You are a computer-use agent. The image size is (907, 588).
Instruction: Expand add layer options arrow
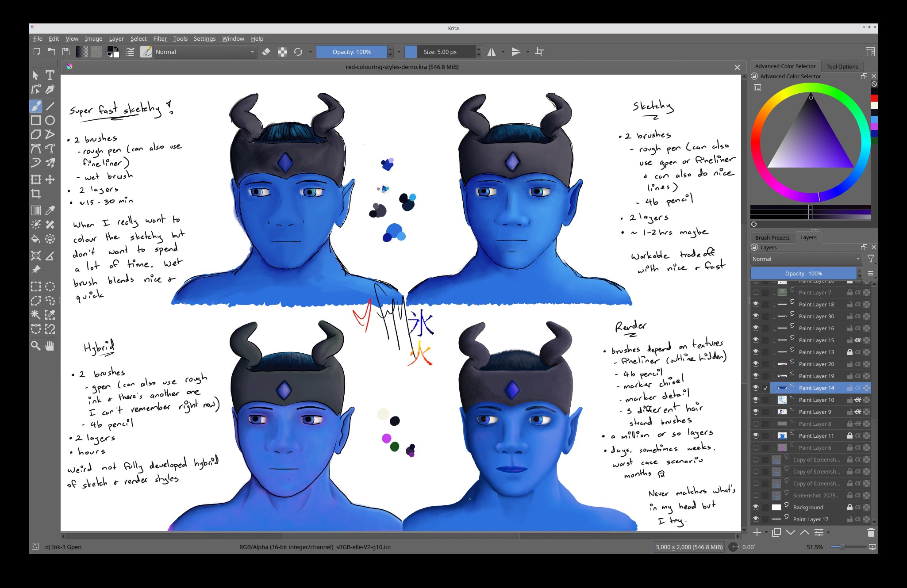(766, 533)
